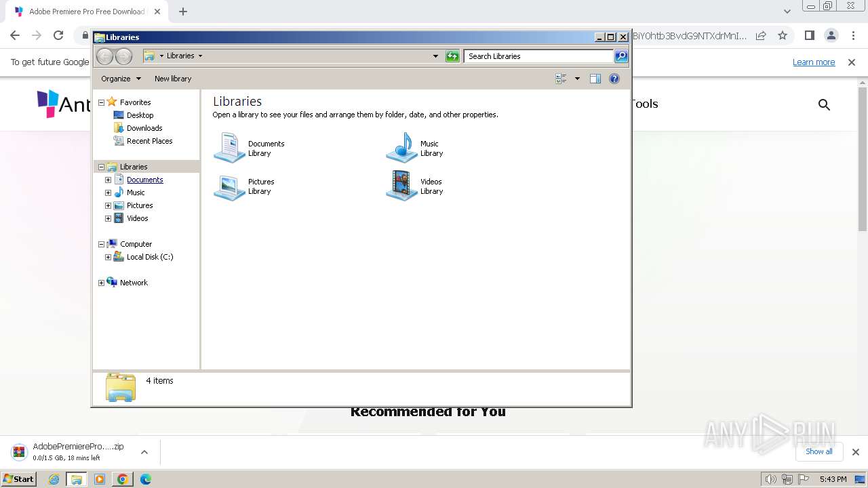Open the Documents library icon in main pane
The image size is (868, 488).
point(229,148)
